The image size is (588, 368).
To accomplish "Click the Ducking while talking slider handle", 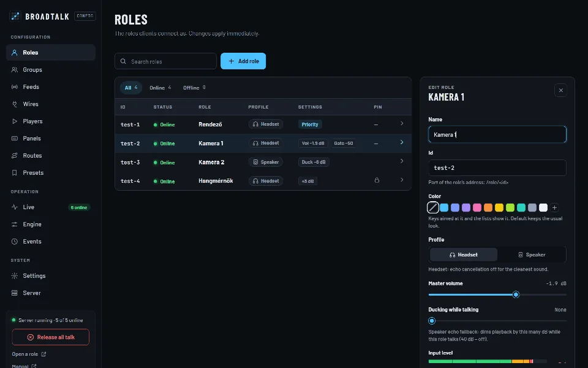I will 432,321.
